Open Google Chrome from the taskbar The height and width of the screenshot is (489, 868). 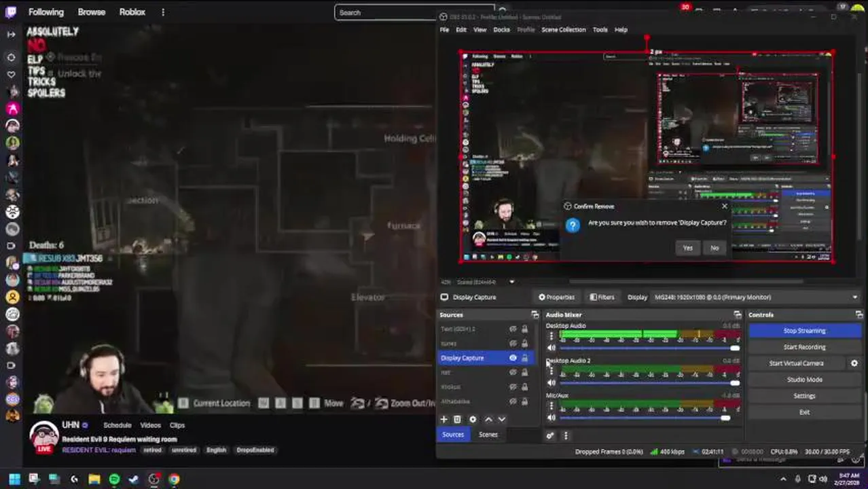(x=174, y=479)
